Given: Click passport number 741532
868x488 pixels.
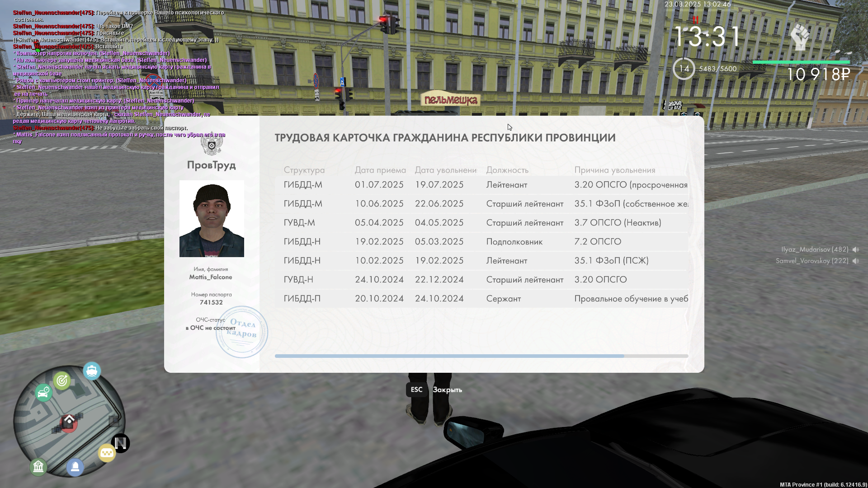Looking at the screenshot, I should 211,302.
